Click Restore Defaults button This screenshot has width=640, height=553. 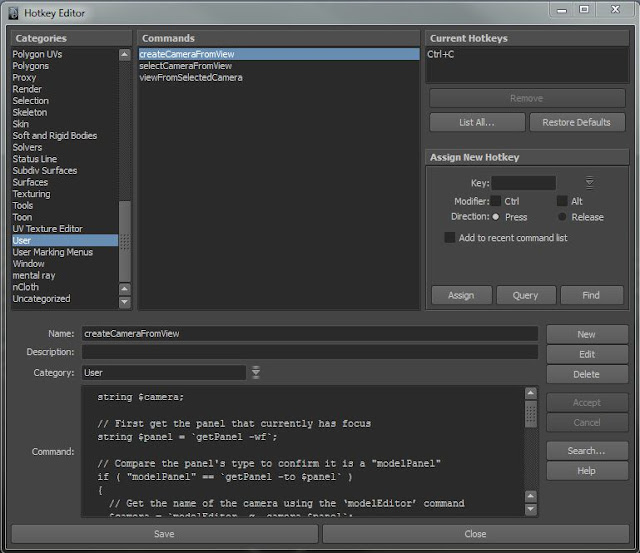click(577, 122)
